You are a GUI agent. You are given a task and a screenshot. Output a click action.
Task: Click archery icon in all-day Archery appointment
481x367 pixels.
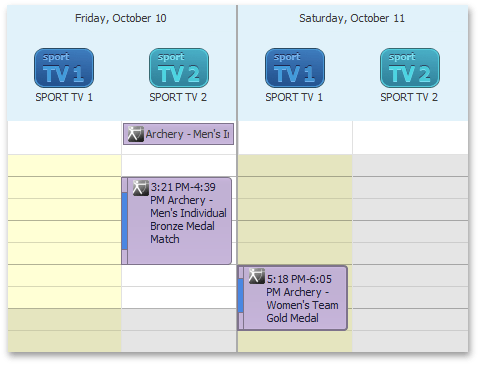(136, 134)
